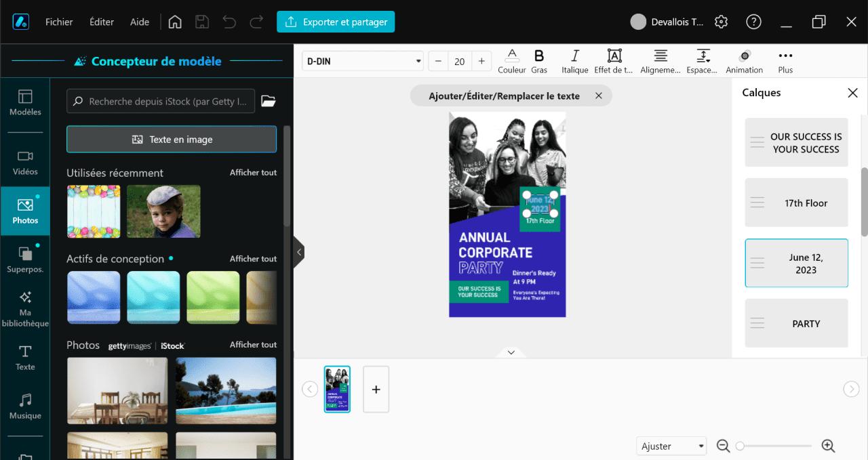Viewport: 868px width, 460px height.
Task: Select the cyan design asset swatch
Action: coord(153,297)
